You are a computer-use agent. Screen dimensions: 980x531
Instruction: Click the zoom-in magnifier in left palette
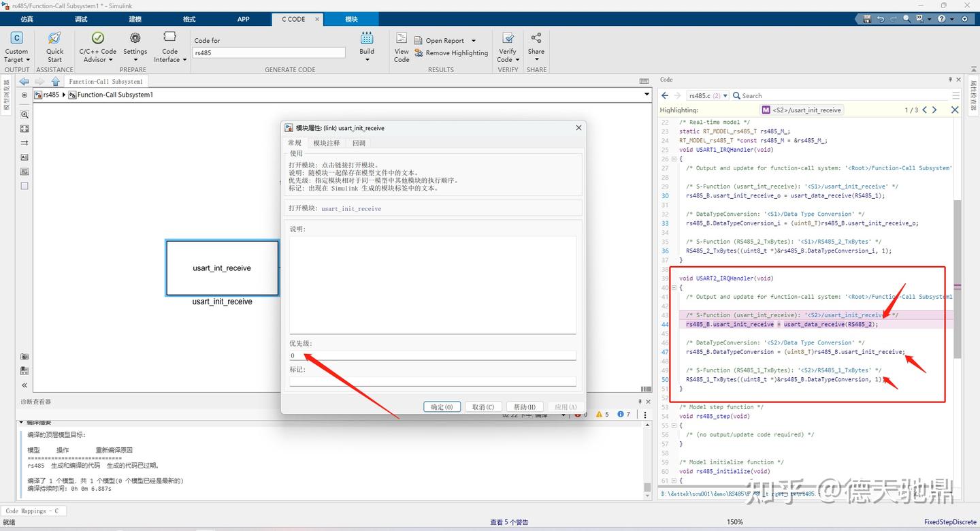24,114
